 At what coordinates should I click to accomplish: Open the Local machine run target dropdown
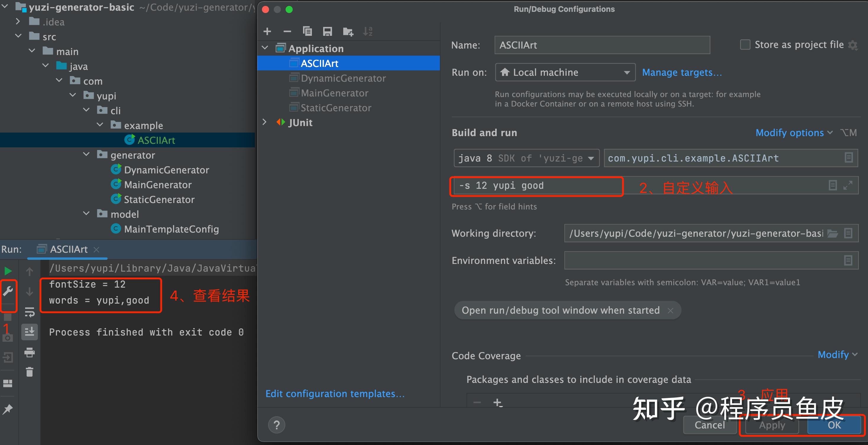(565, 72)
